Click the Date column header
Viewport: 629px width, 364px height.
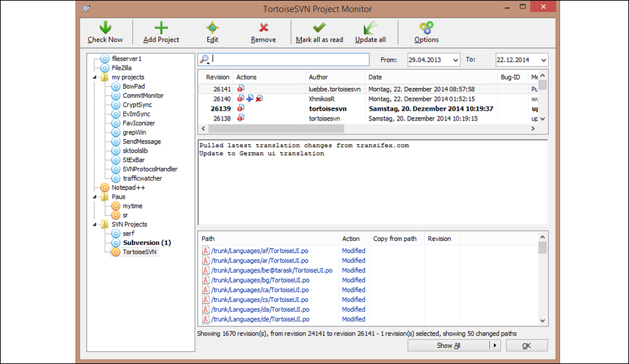(x=431, y=77)
